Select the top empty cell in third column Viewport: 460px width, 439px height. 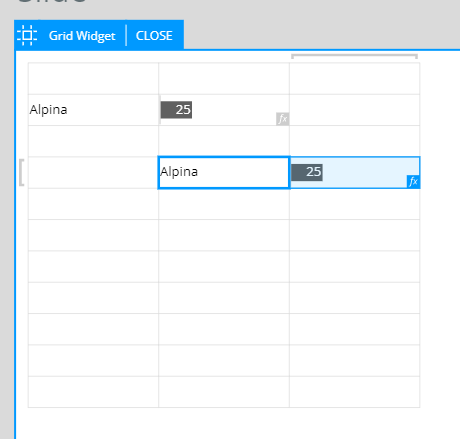(x=355, y=79)
